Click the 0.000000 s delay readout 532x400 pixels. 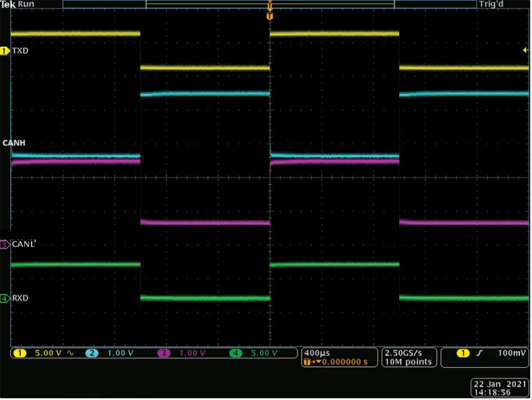345,362
